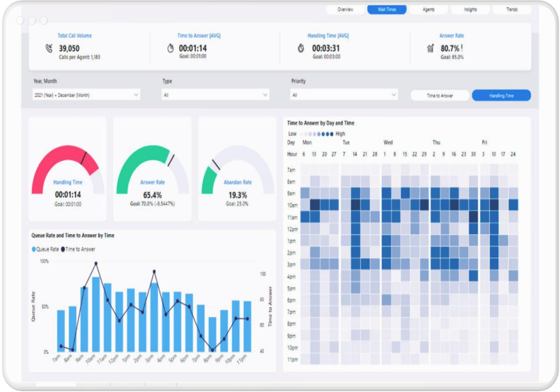Screen dimensions: 560x392
Task: Click the phone icon beside Total Call Volume
Action: [49, 48]
